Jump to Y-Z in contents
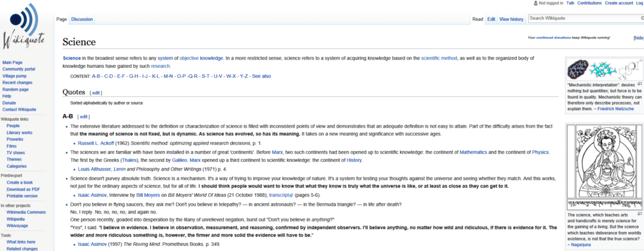Screen dimensions: 644x251 [x=243, y=76]
